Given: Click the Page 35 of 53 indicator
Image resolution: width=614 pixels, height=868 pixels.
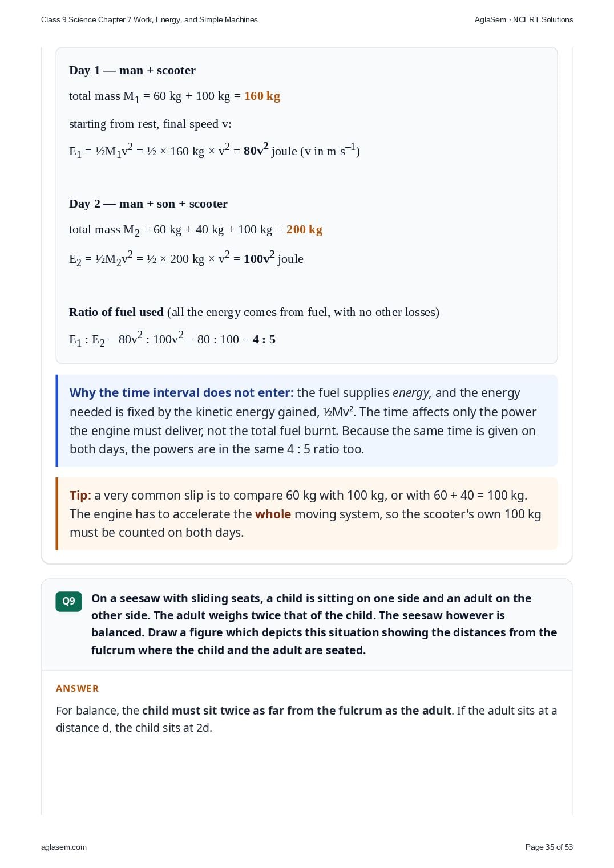Looking at the screenshot, I should [549, 847].
